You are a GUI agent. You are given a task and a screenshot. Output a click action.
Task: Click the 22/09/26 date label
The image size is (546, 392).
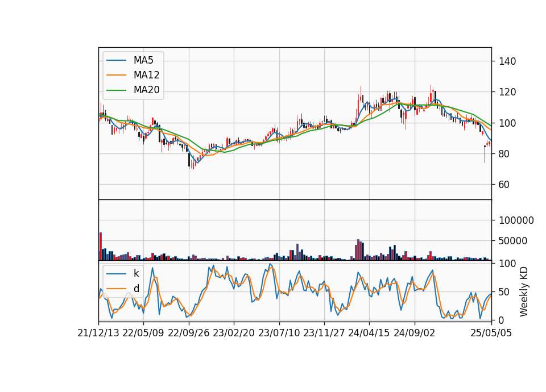[189, 333]
